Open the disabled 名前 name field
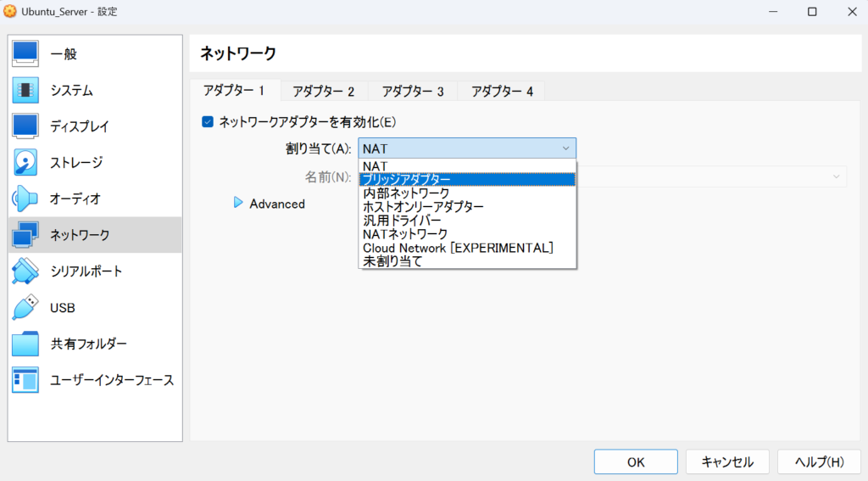This screenshot has width=868, height=481. 711,176
